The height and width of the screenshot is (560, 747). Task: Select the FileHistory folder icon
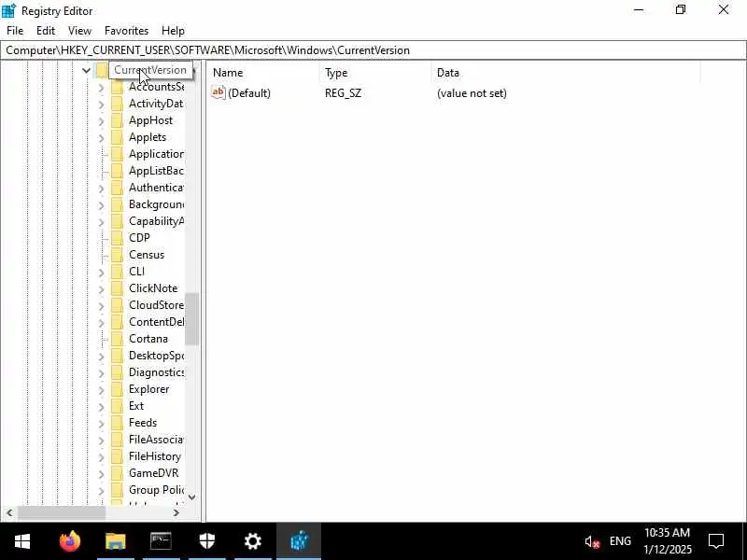(x=117, y=456)
